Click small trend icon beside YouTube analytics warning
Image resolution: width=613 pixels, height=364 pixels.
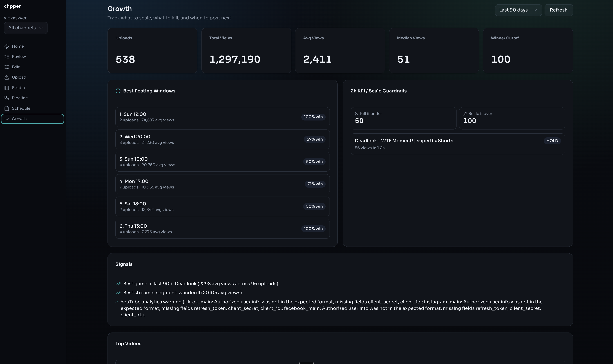point(117,302)
